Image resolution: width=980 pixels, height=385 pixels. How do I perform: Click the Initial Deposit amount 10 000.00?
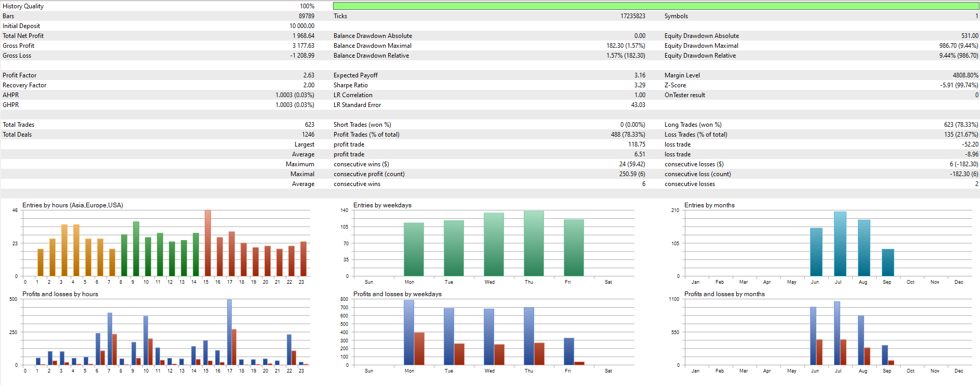(301, 26)
